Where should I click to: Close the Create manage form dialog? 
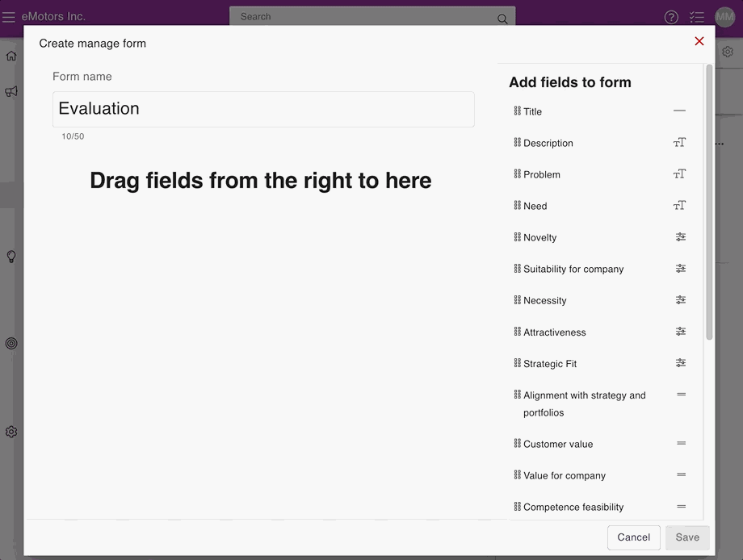[699, 41]
